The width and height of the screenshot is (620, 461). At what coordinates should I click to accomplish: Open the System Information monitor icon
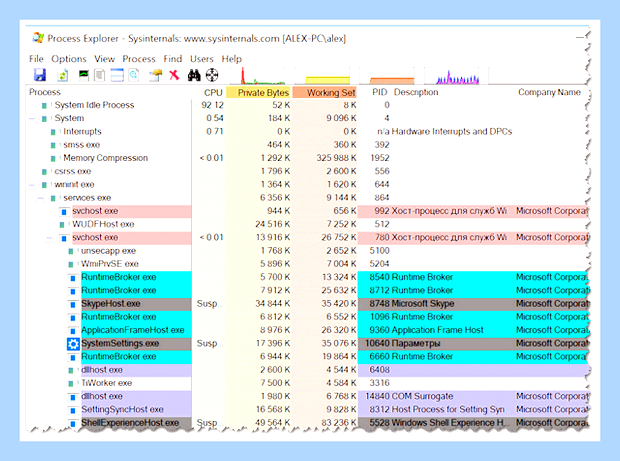tap(83, 75)
